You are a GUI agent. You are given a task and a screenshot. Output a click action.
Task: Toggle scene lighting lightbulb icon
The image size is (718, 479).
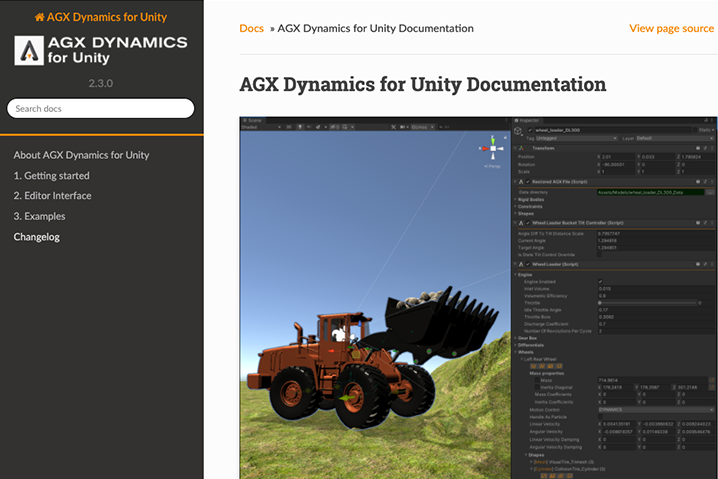click(x=300, y=127)
